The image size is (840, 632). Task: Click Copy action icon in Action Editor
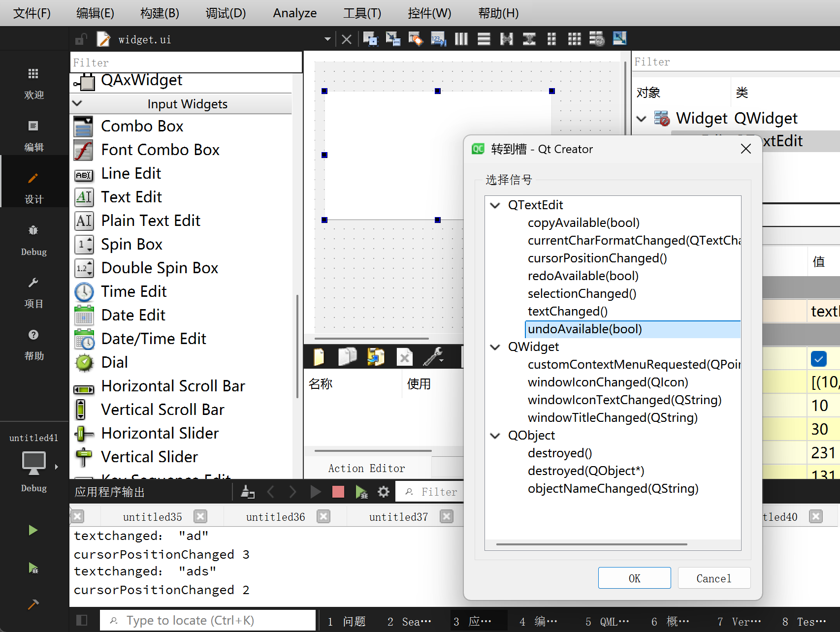tap(347, 357)
